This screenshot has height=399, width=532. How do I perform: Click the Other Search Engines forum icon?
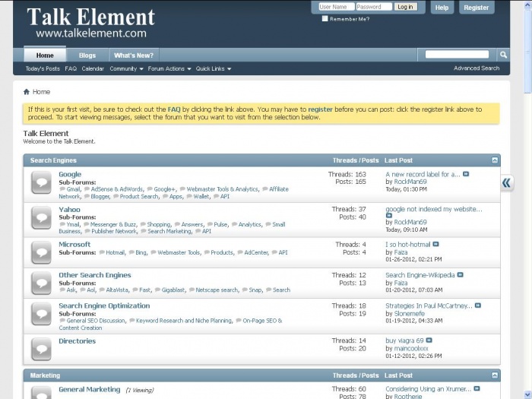coord(41,283)
